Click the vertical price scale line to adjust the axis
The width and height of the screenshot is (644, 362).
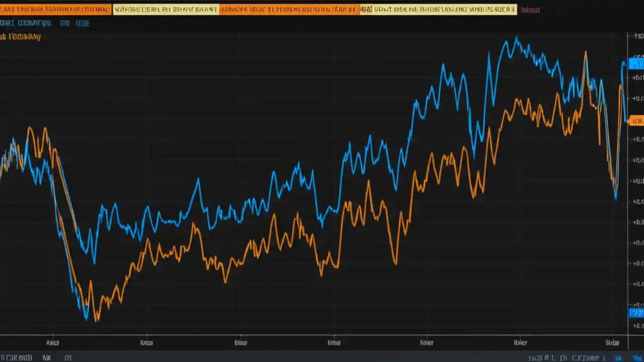tap(628, 201)
